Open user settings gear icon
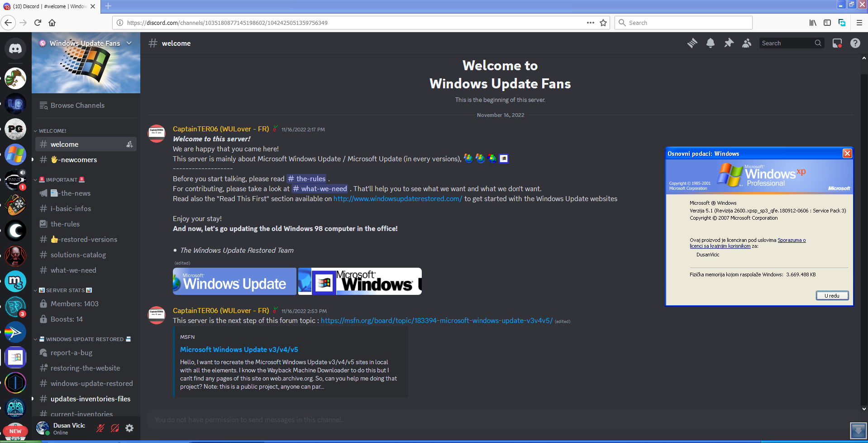Viewport: 868px width, 443px height. pyautogui.click(x=129, y=428)
